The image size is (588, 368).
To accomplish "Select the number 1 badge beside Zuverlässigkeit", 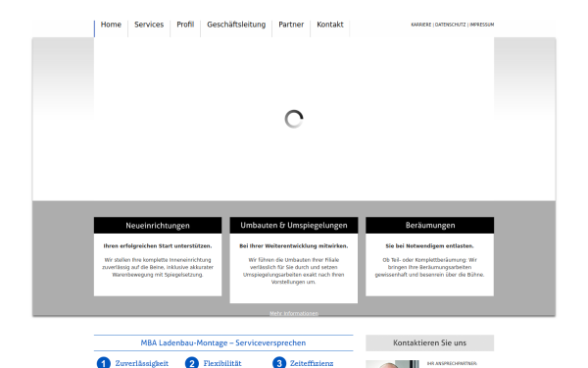I will [x=104, y=363].
